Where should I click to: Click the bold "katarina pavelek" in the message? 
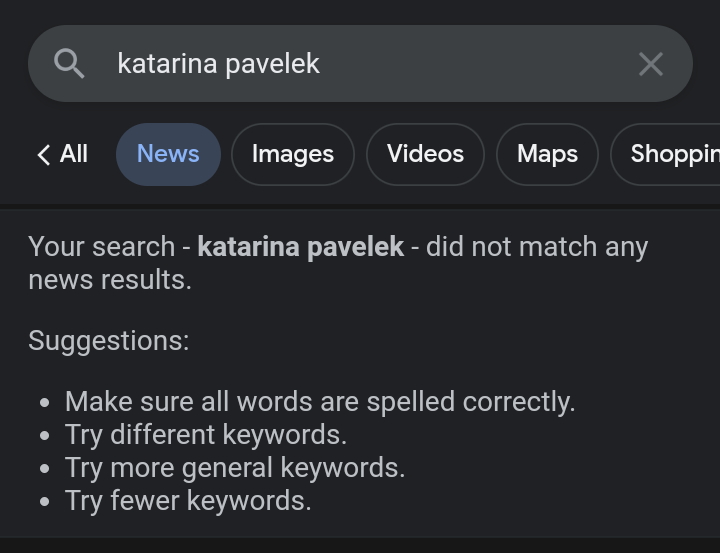click(300, 246)
